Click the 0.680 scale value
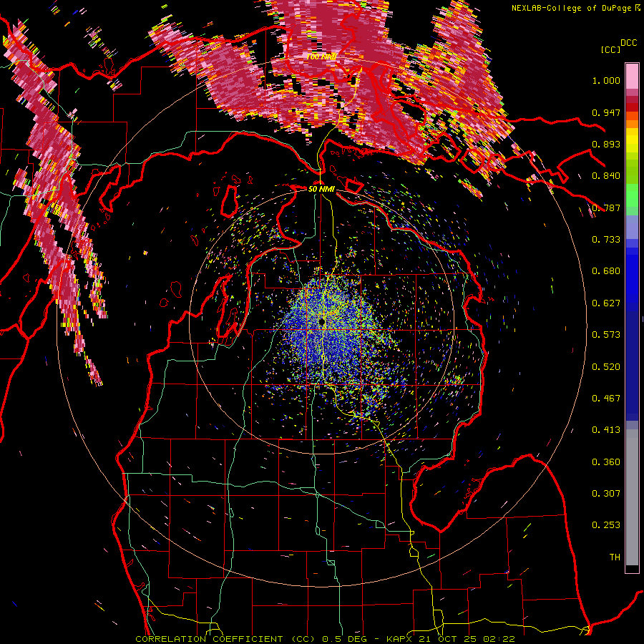The height and width of the screenshot is (644, 644). point(606,271)
